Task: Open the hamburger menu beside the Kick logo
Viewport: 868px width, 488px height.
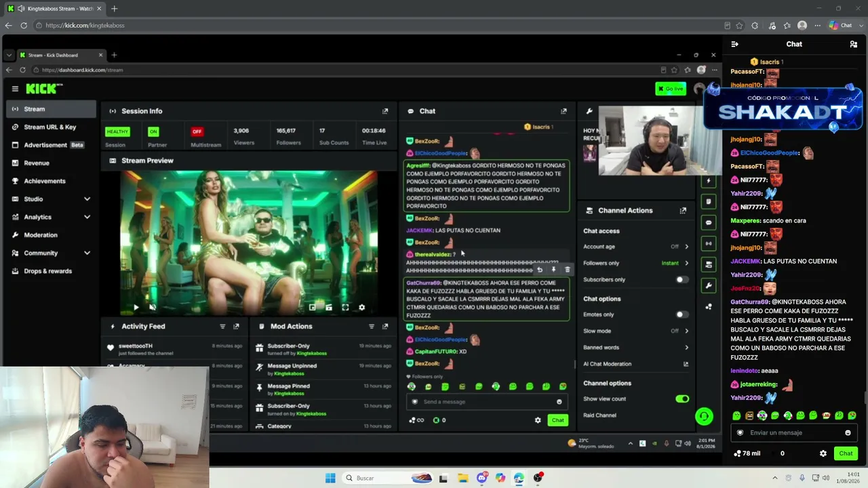Action: [15, 89]
